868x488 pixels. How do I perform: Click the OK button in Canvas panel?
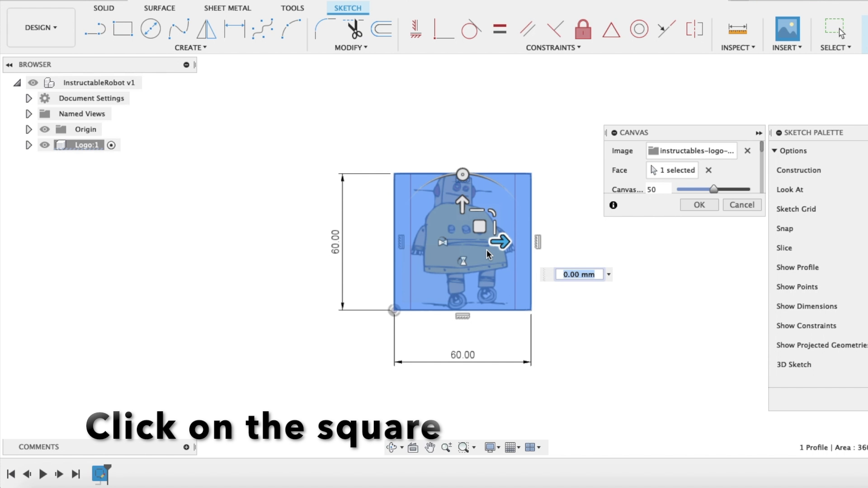[x=699, y=204]
